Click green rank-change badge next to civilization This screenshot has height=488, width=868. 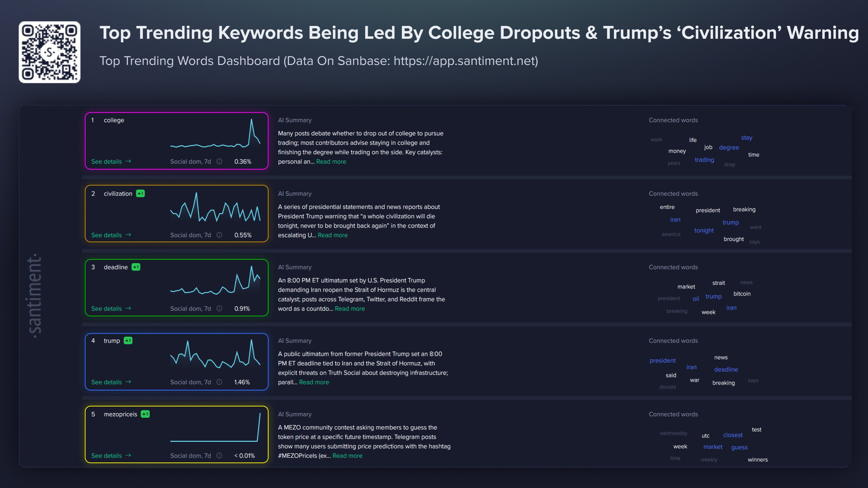140,194
